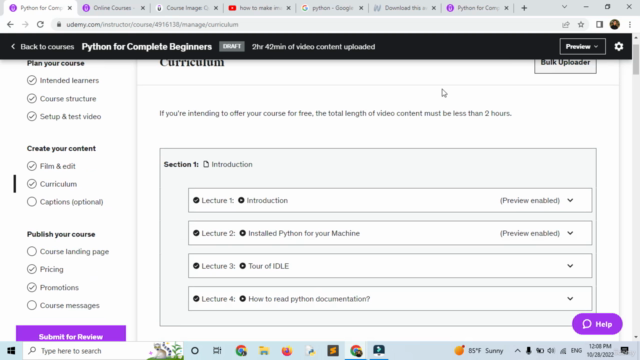Image resolution: width=640 pixels, height=360 pixels.
Task: Open Course landing page link
Action: click(74, 251)
